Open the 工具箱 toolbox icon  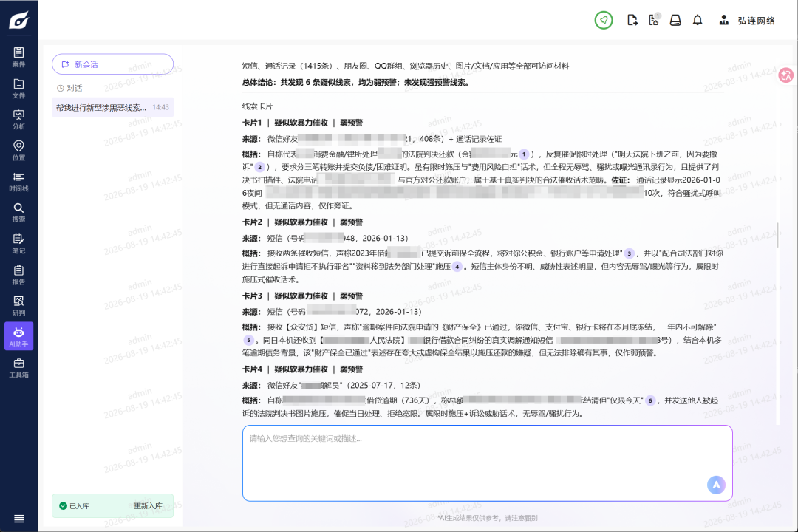[18, 367]
